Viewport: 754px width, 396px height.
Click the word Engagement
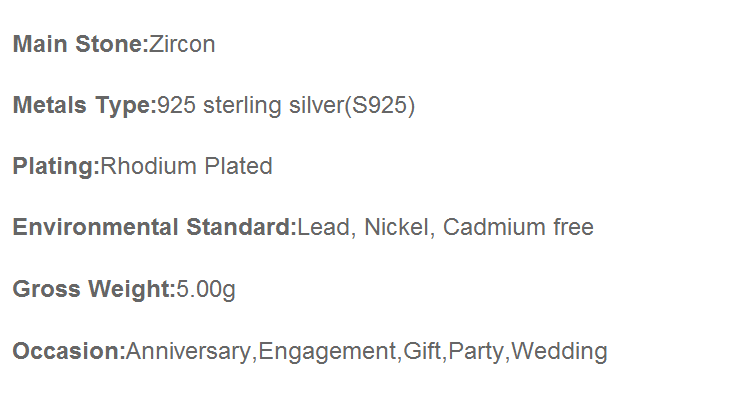327,352
